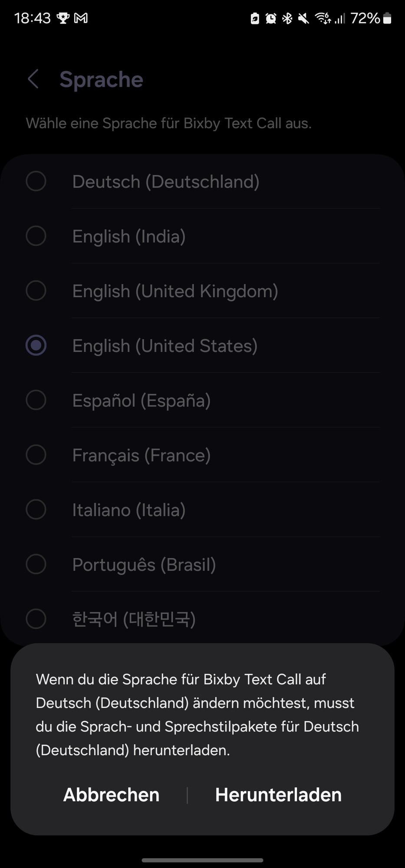
Task: Tap the trophy notification icon in status bar
Action: pos(63,18)
